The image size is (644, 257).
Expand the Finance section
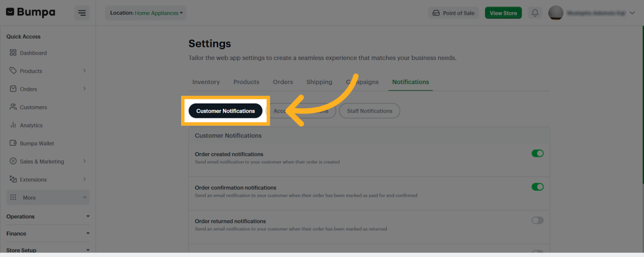coord(48,234)
